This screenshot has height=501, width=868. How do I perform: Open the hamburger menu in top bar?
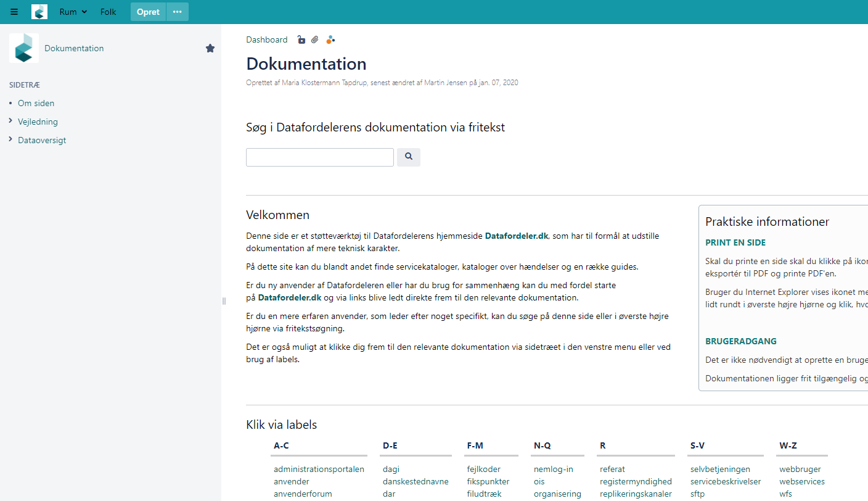[14, 12]
